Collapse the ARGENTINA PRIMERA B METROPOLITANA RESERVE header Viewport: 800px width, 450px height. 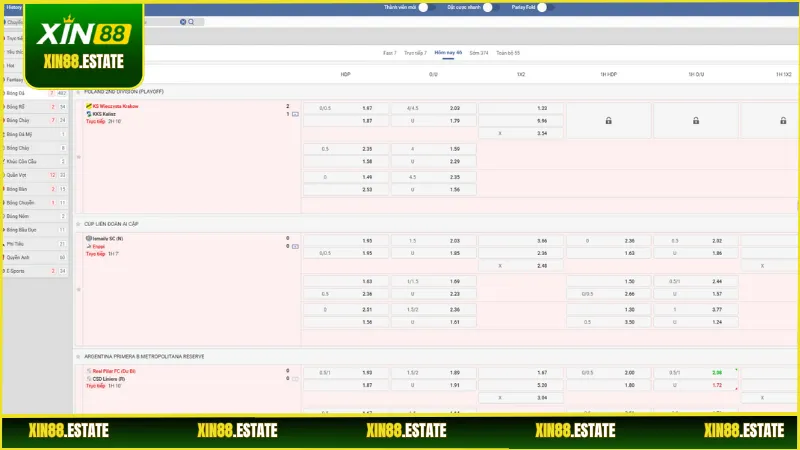(144, 357)
